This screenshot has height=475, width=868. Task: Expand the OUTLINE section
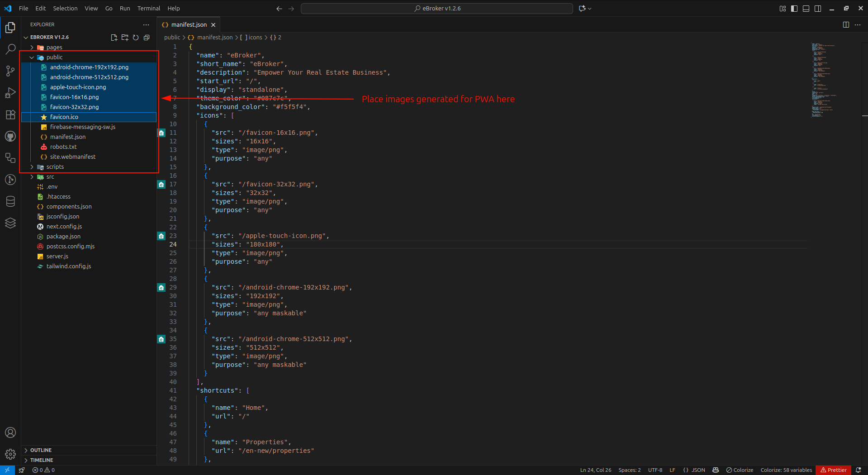(x=41, y=450)
